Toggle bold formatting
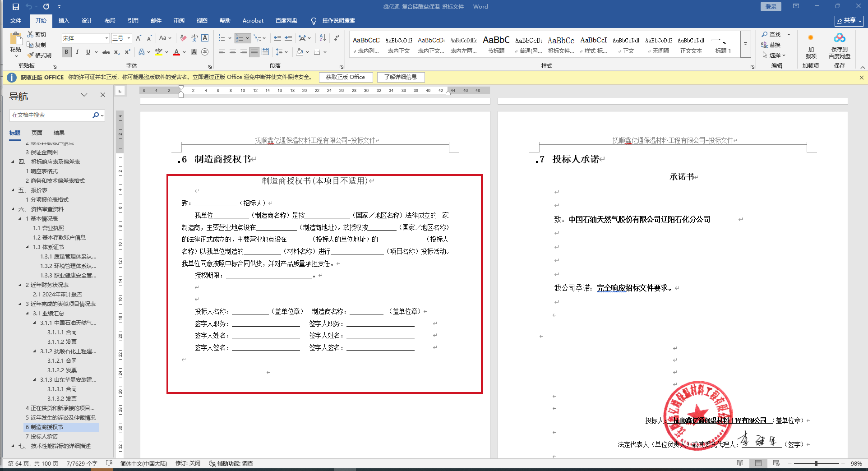The width and height of the screenshot is (868, 471). click(67, 52)
